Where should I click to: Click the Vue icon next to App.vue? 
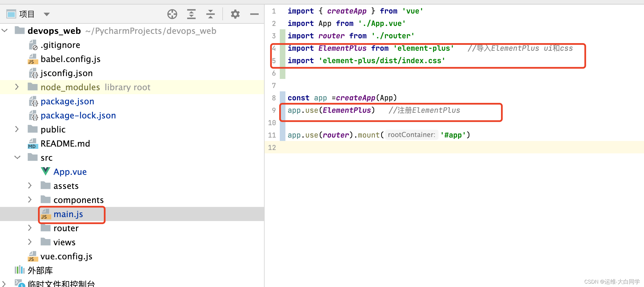[x=45, y=171]
